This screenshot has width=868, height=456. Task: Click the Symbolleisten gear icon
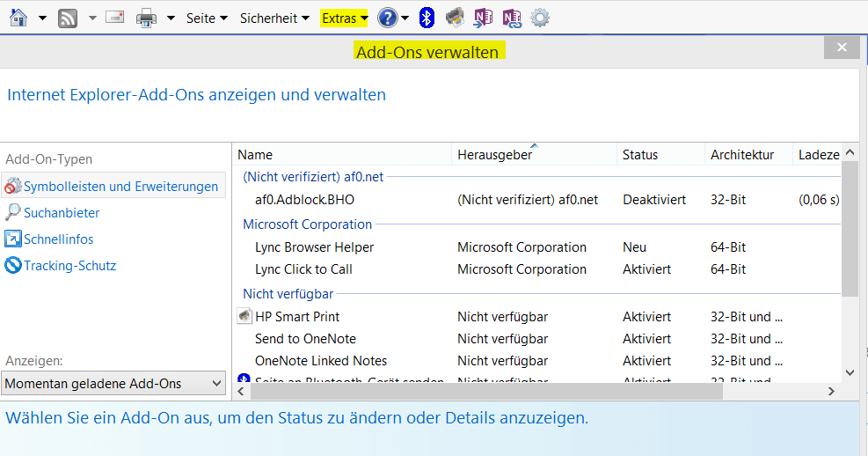pyautogui.click(x=12, y=186)
